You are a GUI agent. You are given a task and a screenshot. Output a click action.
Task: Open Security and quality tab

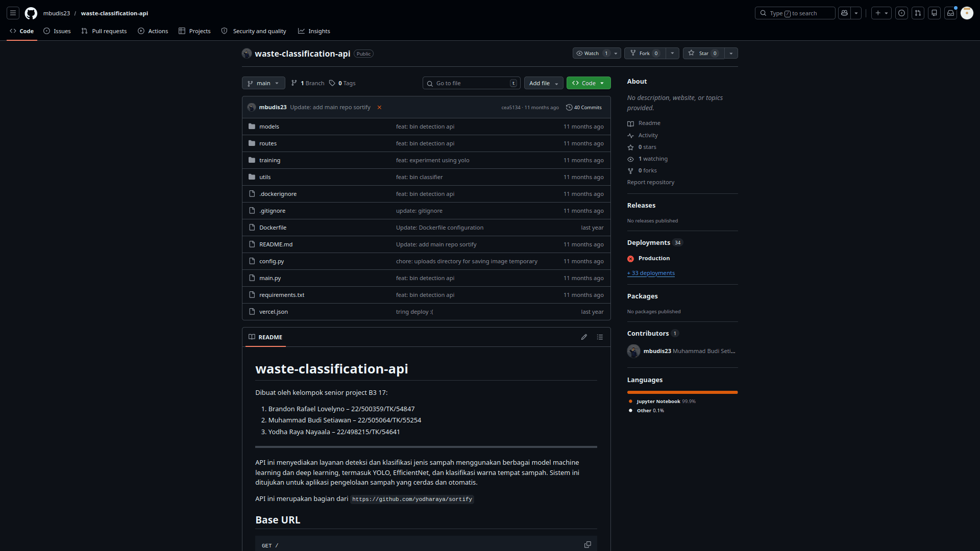254,31
